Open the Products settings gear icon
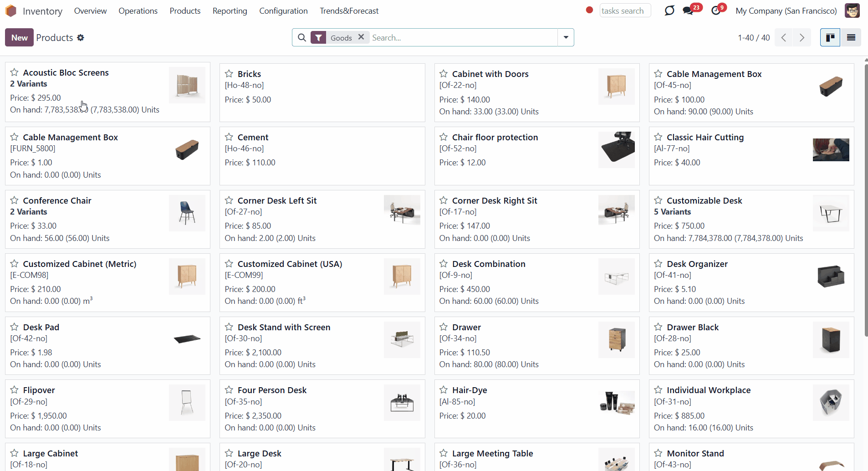The image size is (868, 471). point(81,38)
